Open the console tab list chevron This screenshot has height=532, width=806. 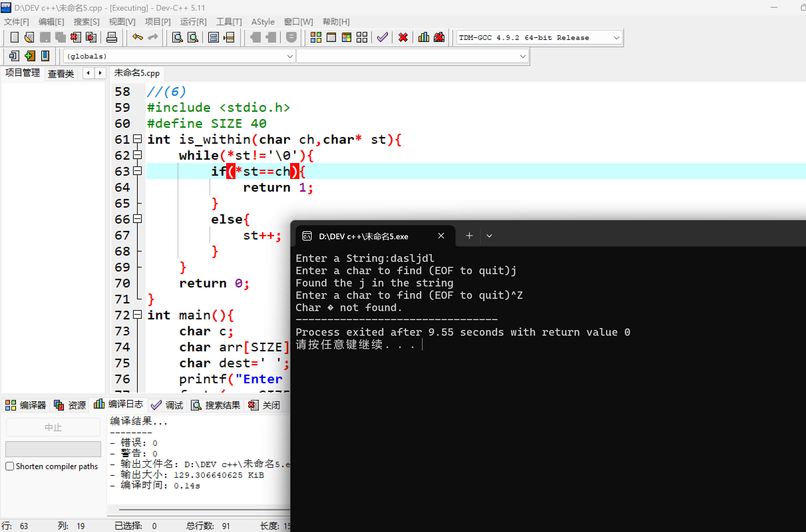[489, 236]
